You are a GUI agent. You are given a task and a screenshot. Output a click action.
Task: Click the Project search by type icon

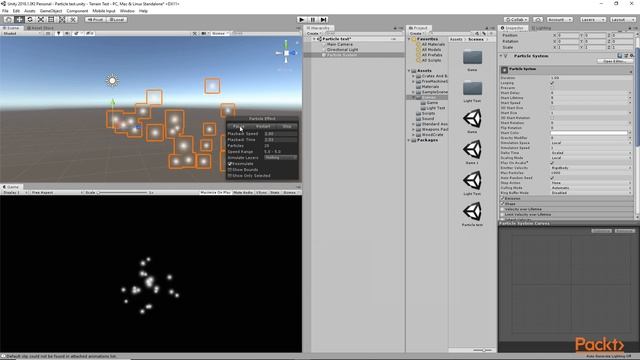click(x=477, y=33)
